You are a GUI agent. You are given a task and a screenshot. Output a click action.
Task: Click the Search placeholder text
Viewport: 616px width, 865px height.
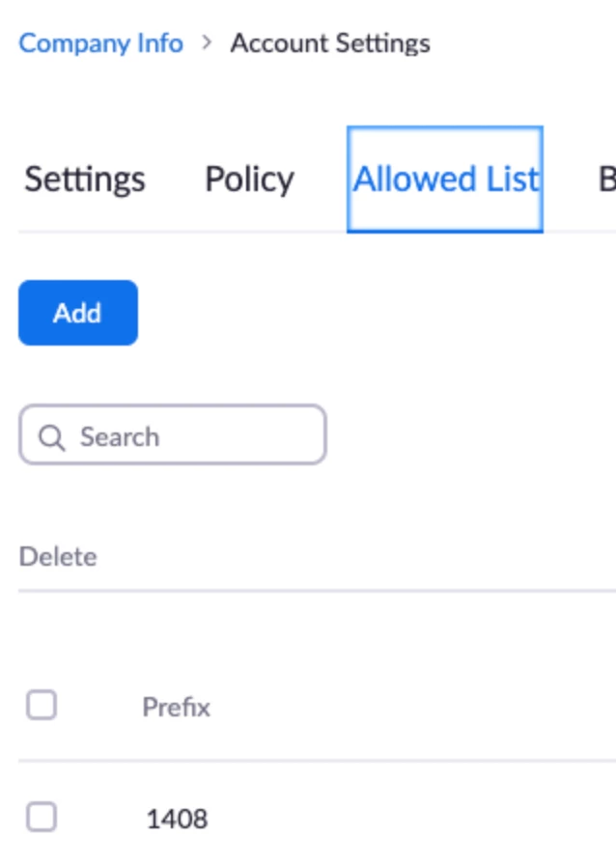tap(120, 437)
